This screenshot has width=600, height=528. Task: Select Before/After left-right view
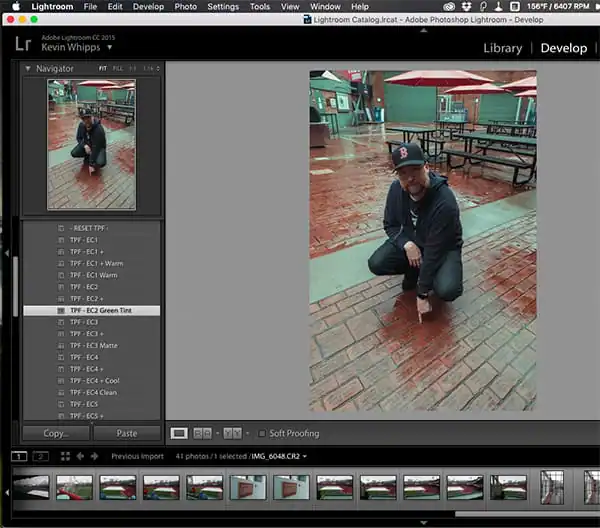tap(202, 433)
